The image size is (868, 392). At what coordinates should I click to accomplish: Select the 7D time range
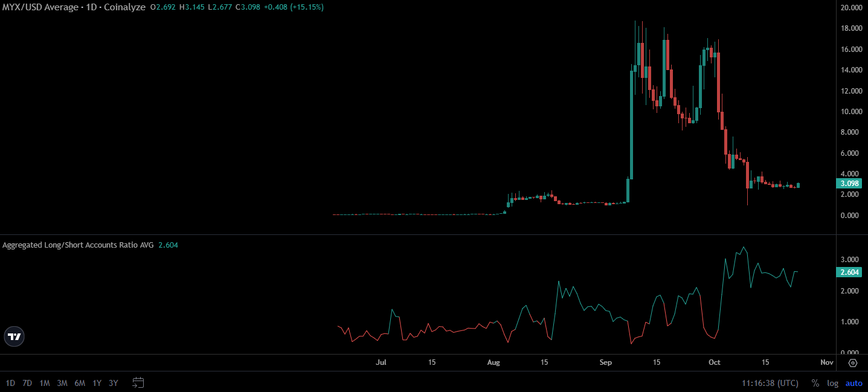(x=27, y=383)
